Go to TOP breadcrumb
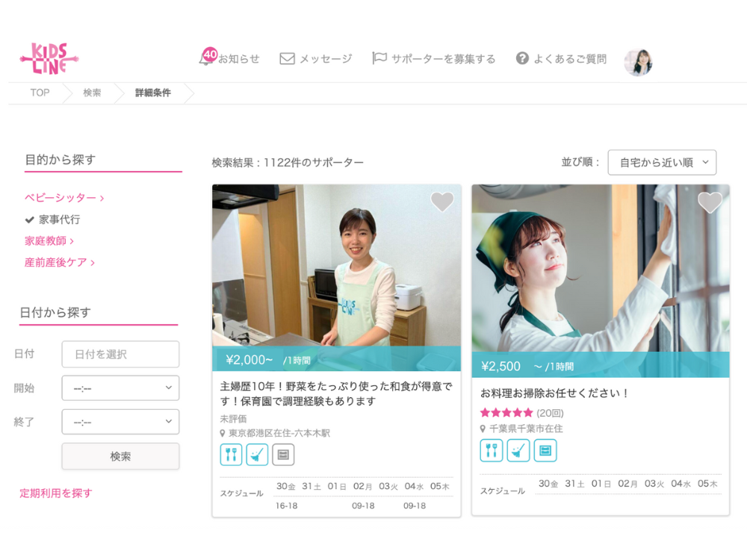 coord(40,93)
